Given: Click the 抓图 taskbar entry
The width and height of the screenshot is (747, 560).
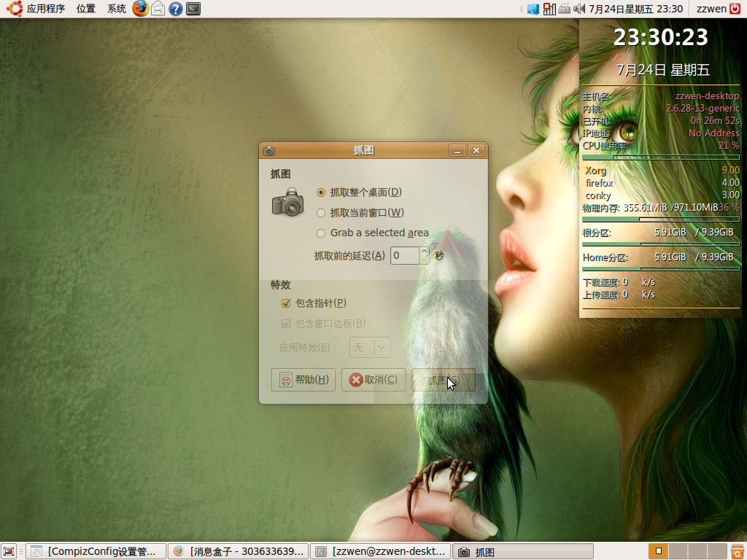Looking at the screenshot, I should (522, 551).
